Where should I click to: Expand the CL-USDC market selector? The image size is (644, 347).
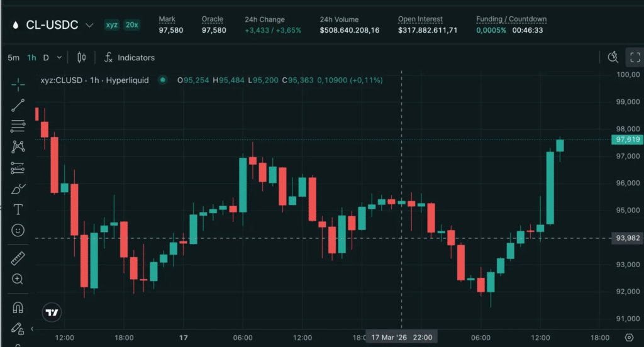tap(89, 25)
